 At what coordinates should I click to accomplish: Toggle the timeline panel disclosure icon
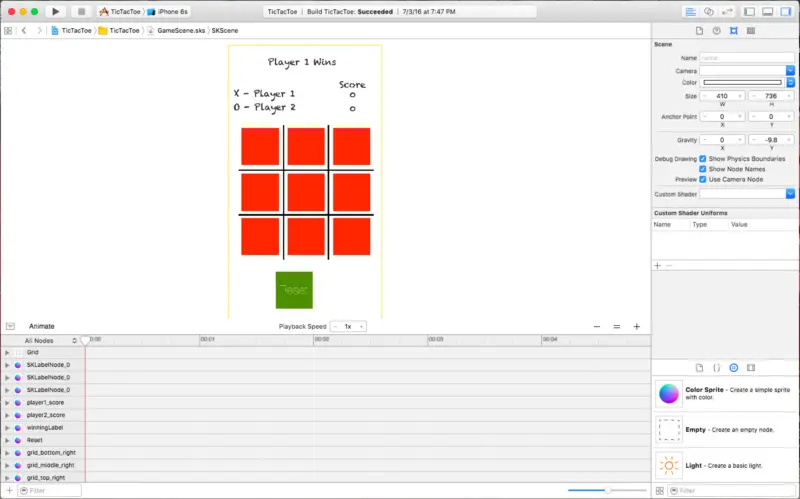click(10, 327)
